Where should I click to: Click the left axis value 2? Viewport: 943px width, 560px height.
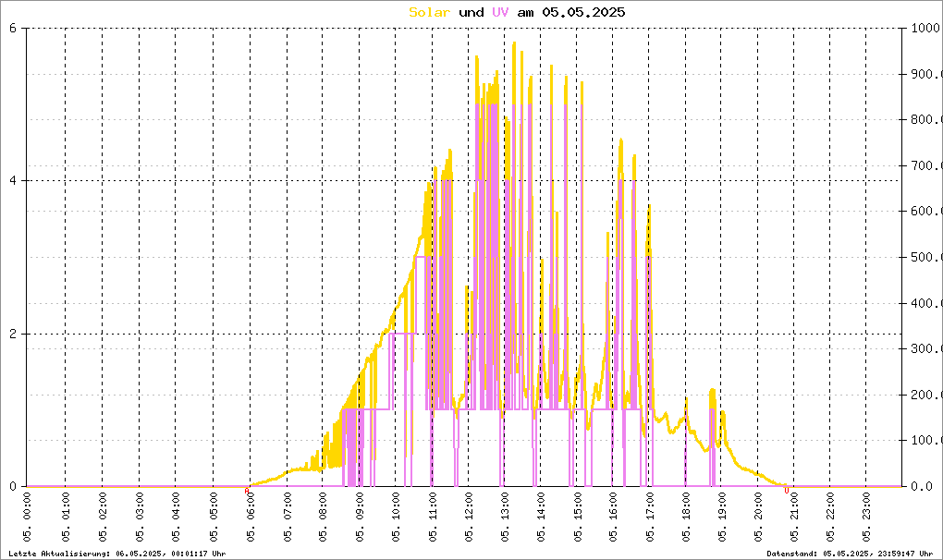13,334
